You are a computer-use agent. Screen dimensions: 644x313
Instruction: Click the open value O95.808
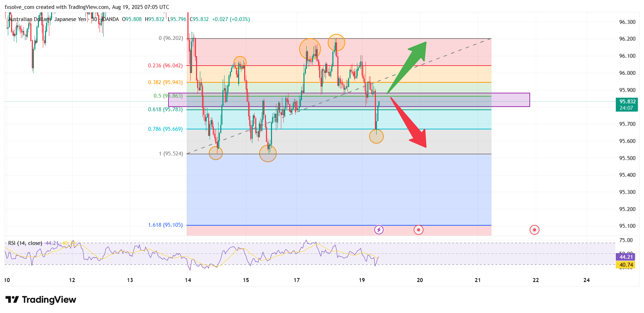[x=132, y=19]
